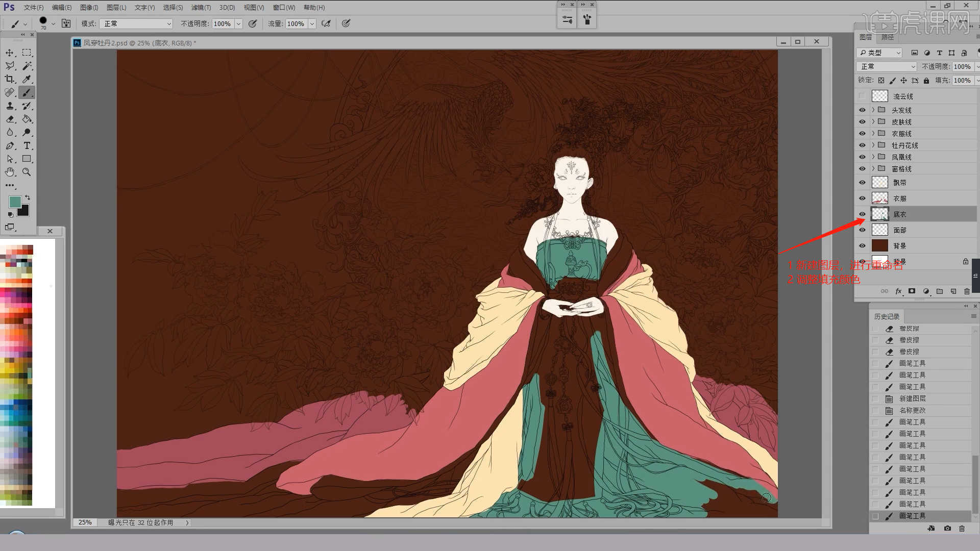Create new snapshot camera icon in History

point(947,528)
